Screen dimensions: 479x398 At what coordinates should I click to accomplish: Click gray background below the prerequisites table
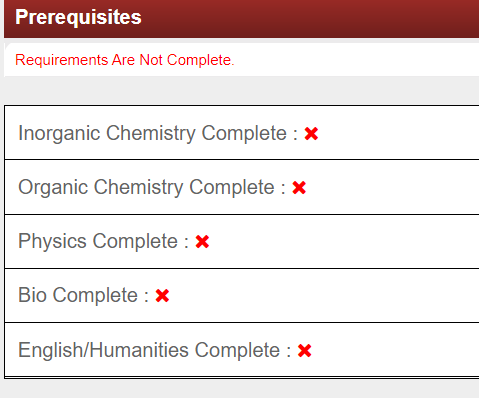[x=240, y=389]
